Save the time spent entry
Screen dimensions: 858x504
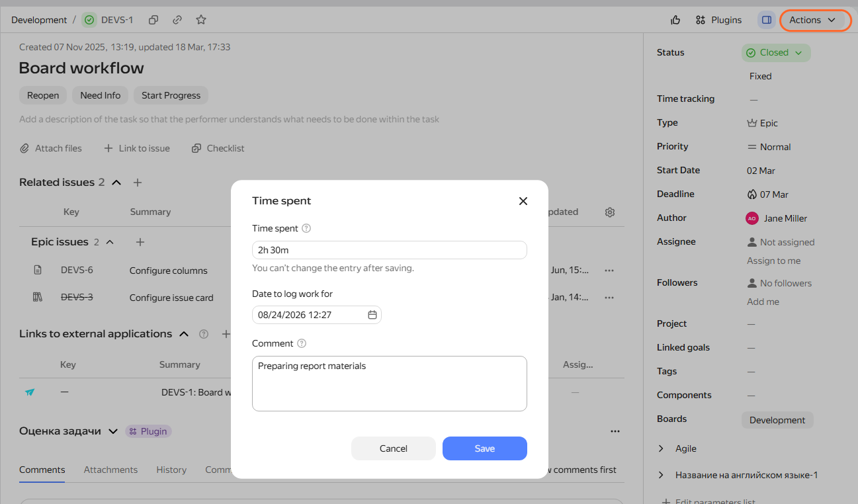[x=485, y=448]
